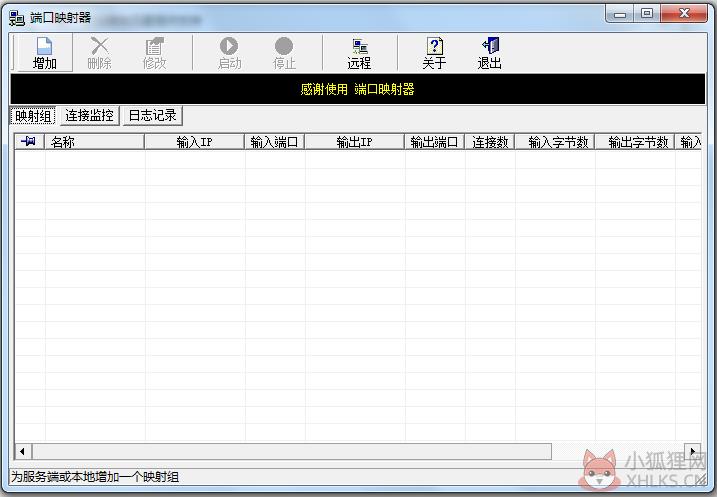Viewport: 717px width, 497px height.
Task: Click the 连接数 column header
Action: pyautogui.click(x=490, y=142)
